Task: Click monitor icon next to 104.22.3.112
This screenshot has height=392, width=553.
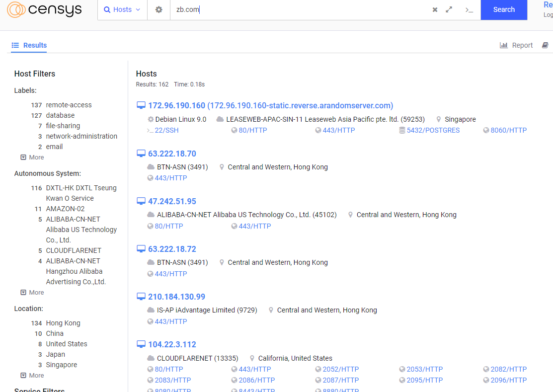Action: (x=141, y=344)
